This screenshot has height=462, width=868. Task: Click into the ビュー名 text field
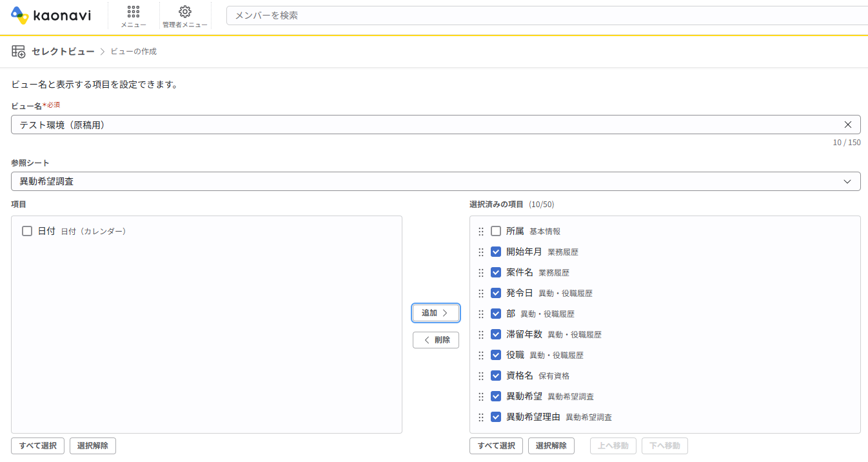point(426,125)
